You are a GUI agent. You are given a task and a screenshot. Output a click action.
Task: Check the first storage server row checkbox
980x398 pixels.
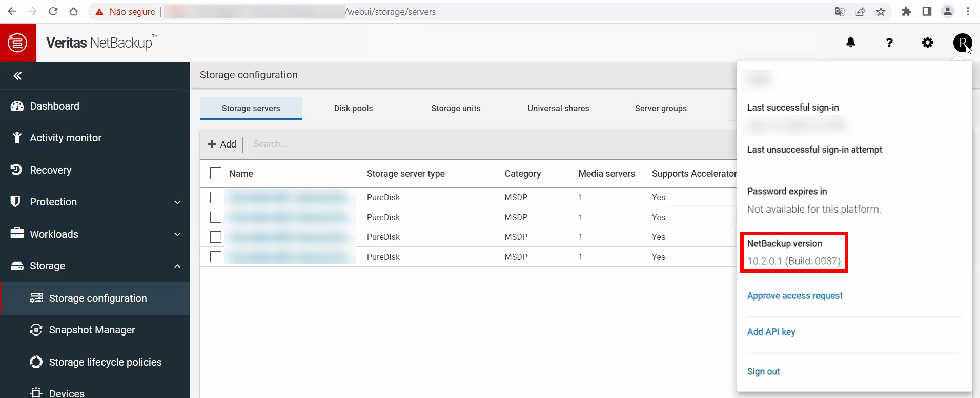point(216,197)
